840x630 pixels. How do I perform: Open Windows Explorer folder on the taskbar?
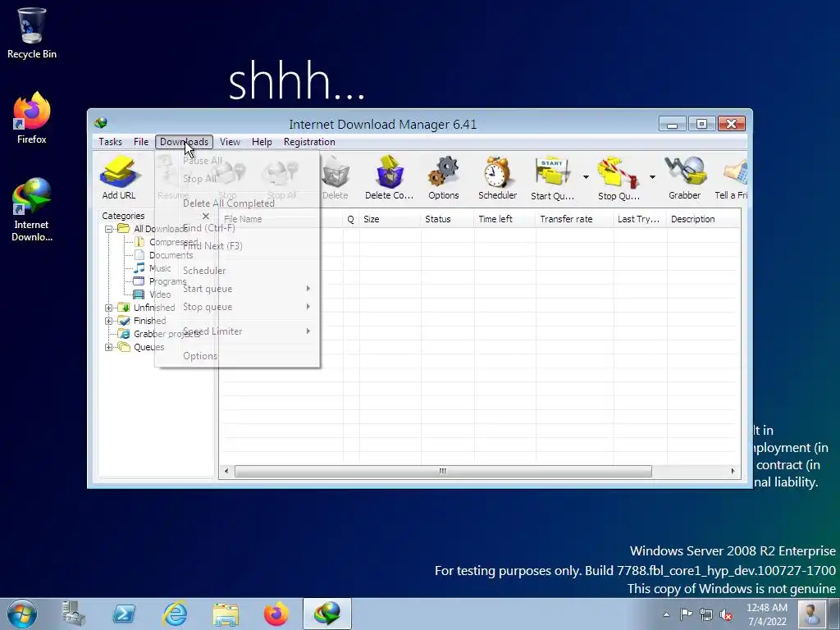[x=226, y=614]
